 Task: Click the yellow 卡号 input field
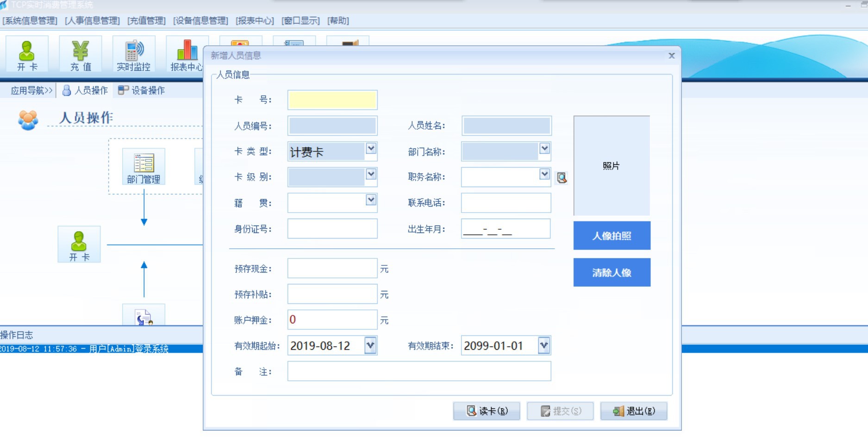pyautogui.click(x=332, y=100)
